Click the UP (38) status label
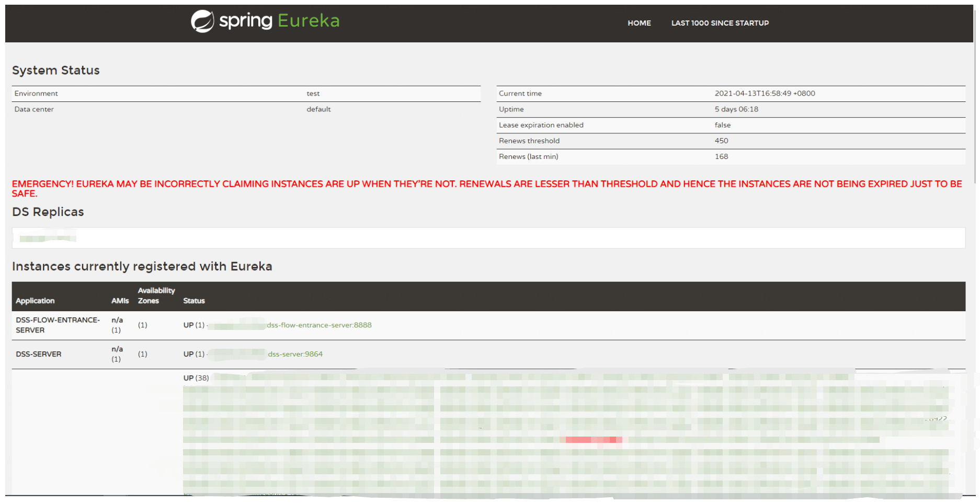The image size is (980, 503). [196, 378]
